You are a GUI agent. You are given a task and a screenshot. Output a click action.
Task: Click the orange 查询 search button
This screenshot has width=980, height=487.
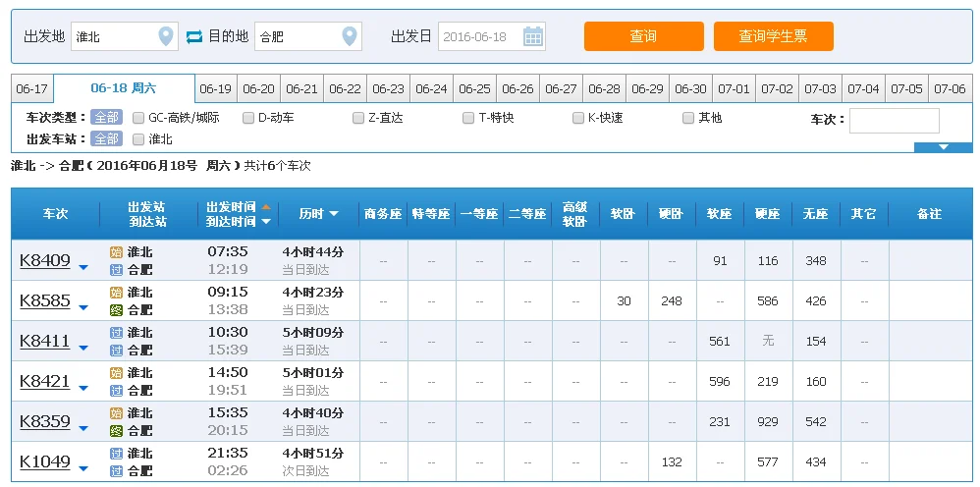tap(644, 36)
